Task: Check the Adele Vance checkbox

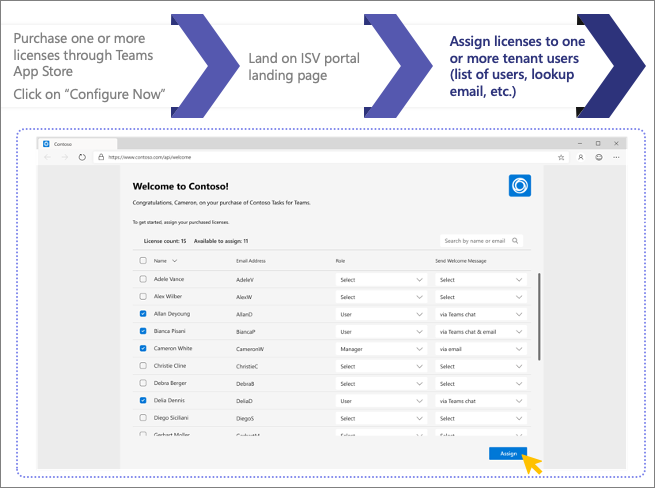Action: [143, 279]
